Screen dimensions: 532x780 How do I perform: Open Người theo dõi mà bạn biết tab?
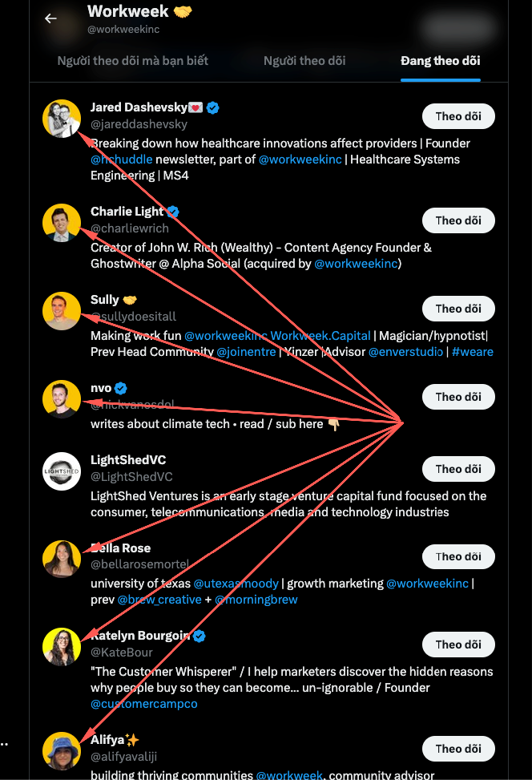(x=133, y=61)
